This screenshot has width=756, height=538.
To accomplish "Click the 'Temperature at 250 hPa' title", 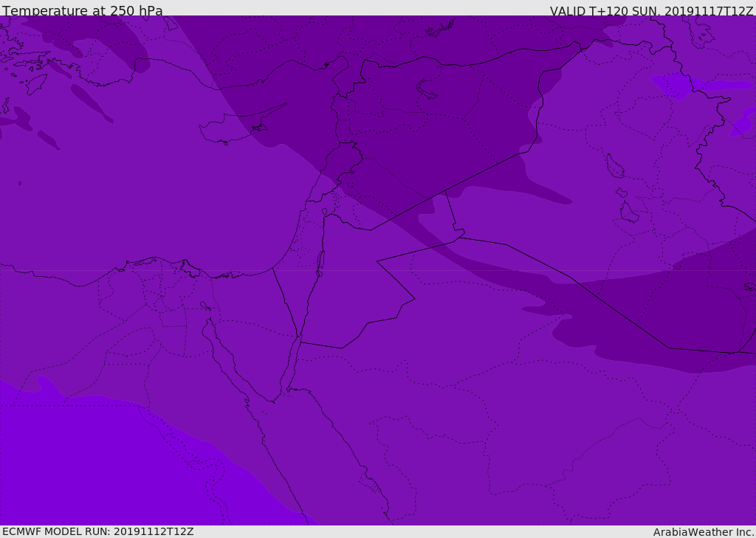I will tap(83, 10).
